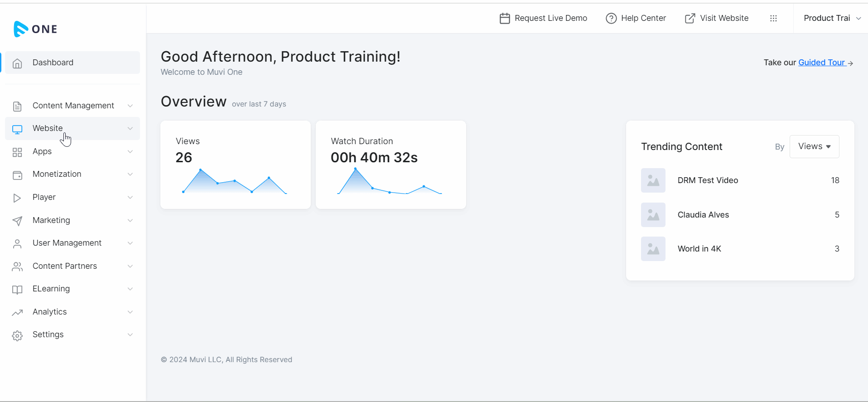Click the external link icon beside Visit Website
The width and height of the screenshot is (868, 402).
pyautogui.click(x=690, y=18)
